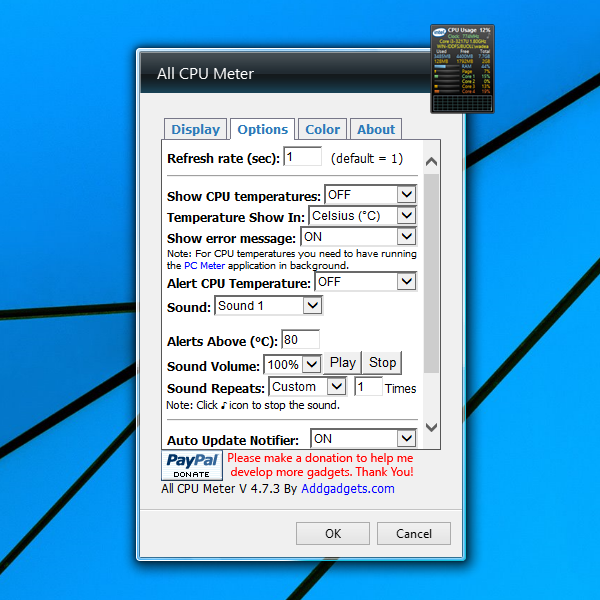Open the Color tab
This screenshot has width=600, height=600.
point(323,129)
